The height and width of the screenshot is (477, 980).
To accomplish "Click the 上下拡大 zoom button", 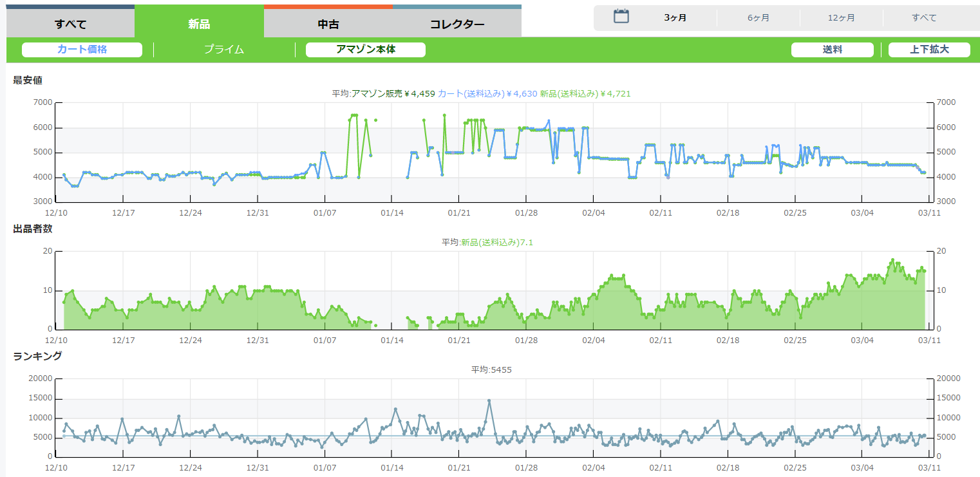I will pos(928,50).
